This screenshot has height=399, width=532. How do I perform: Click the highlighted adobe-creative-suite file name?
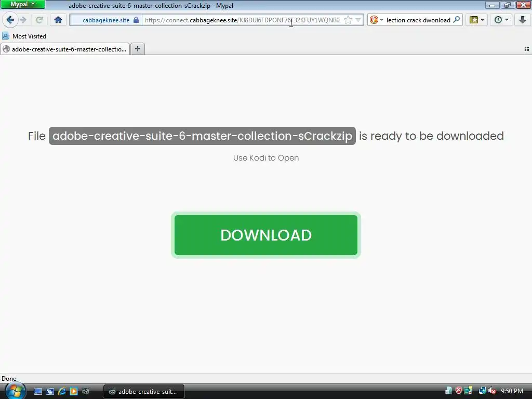point(202,136)
